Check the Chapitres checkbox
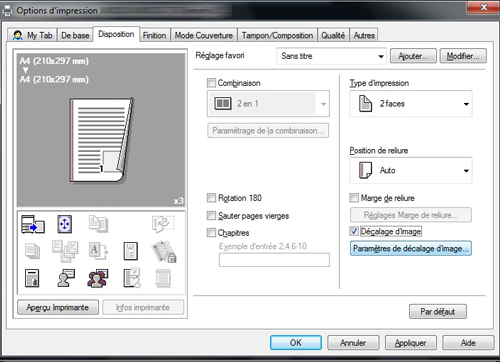 coord(211,232)
